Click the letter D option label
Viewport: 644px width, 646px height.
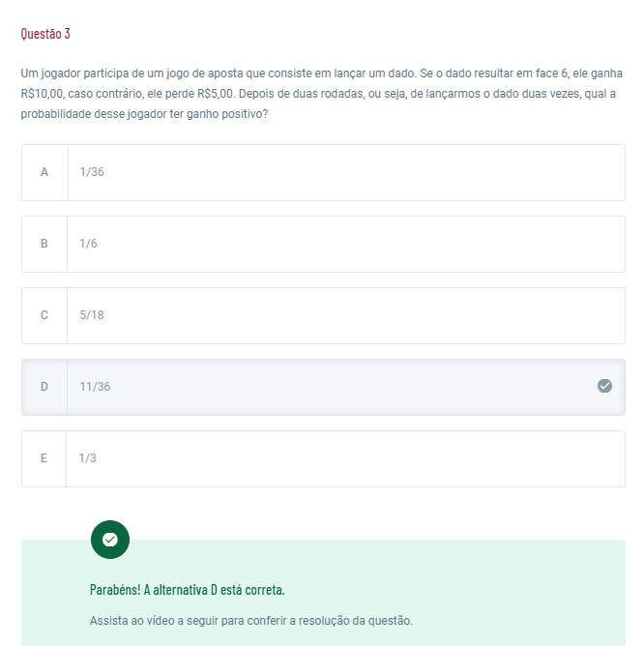[44, 387]
